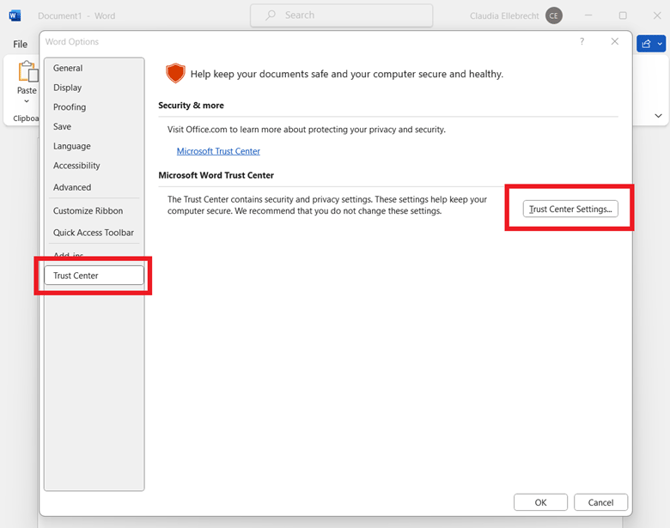Click the Word app icon in title bar
This screenshot has height=528, width=670.
pos(16,16)
